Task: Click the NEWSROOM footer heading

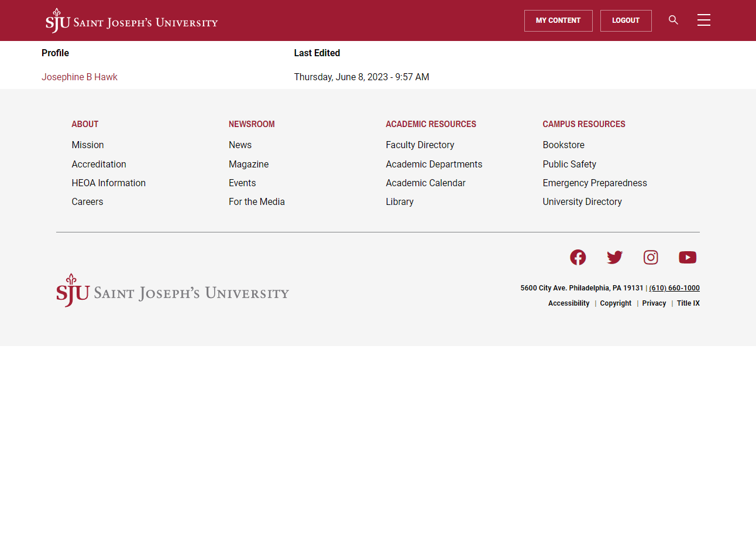Action: (x=252, y=124)
